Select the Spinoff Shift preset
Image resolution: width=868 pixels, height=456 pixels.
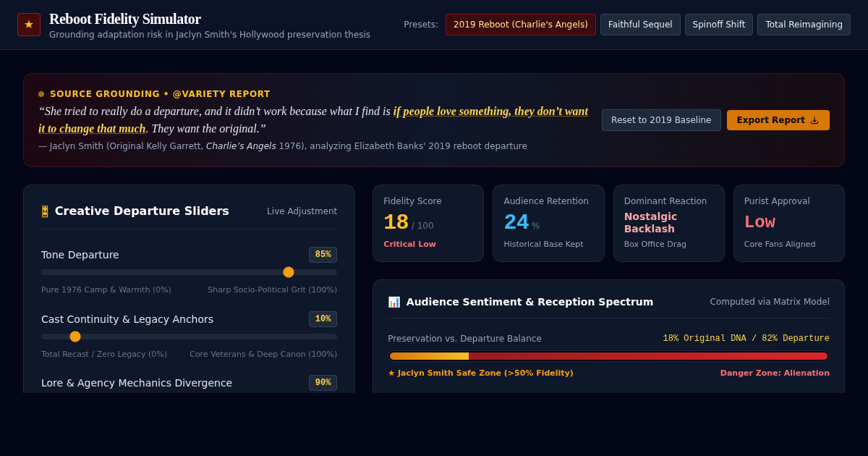pos(719,25)
